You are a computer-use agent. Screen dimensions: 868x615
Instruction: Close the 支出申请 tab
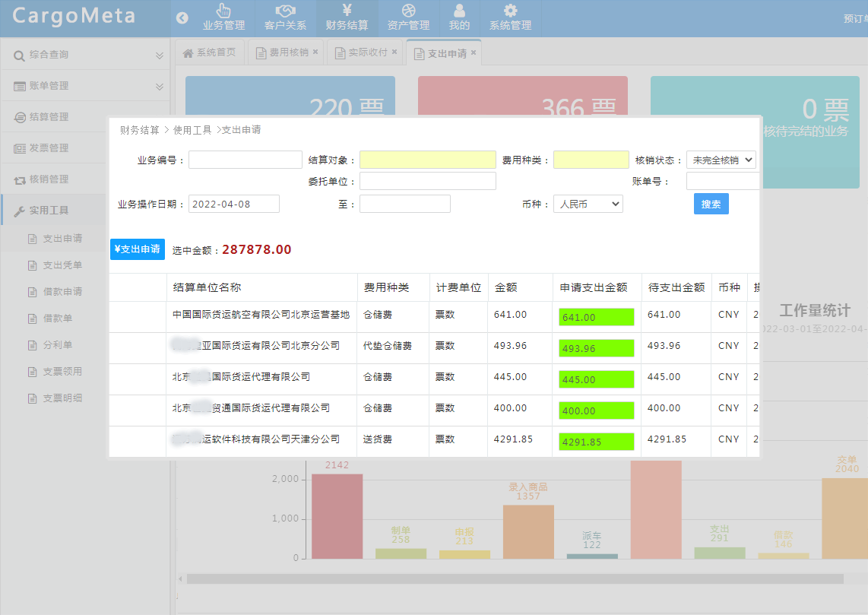(474, 52)
